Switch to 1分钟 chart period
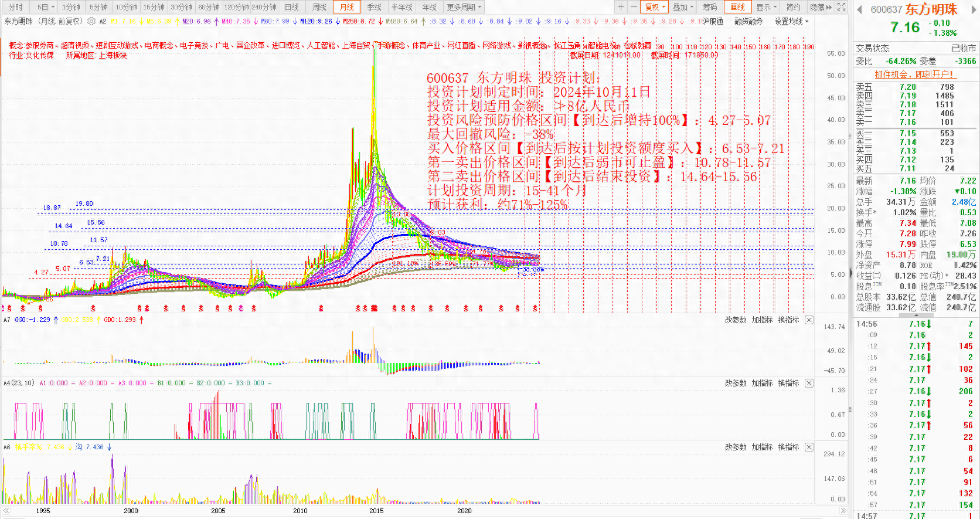The image size is (980, 519). 71,7
